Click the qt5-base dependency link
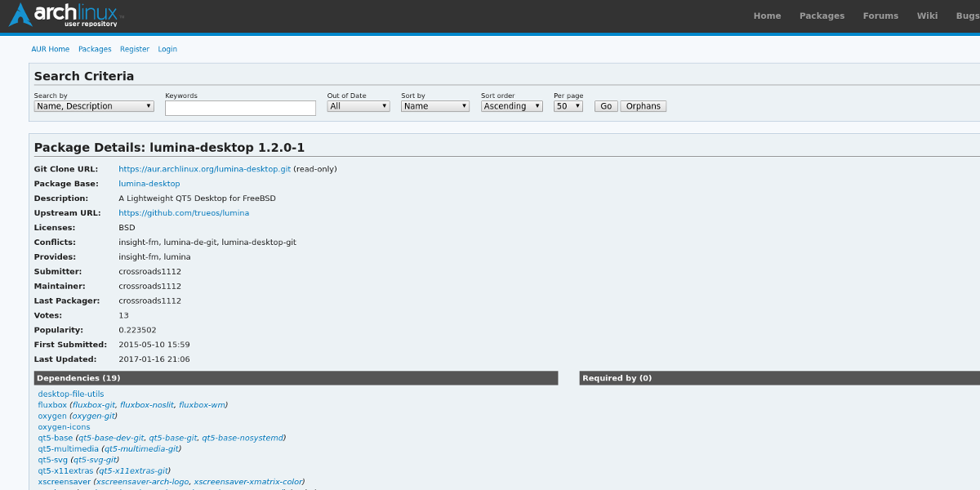Screen dimensions: 980x490 56,438
